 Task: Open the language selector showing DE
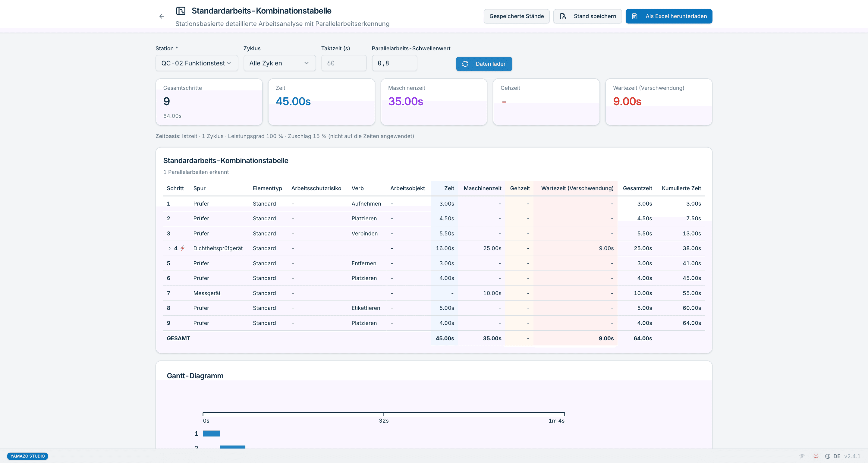click(833, 456)
